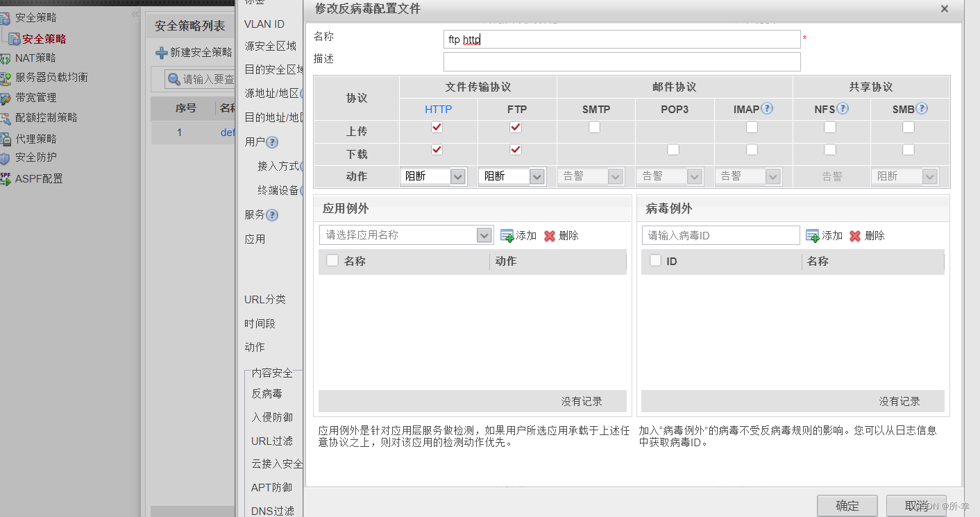Show the help tooltip next to SMB
980x517 pixels.
click(x=922, y=109)
